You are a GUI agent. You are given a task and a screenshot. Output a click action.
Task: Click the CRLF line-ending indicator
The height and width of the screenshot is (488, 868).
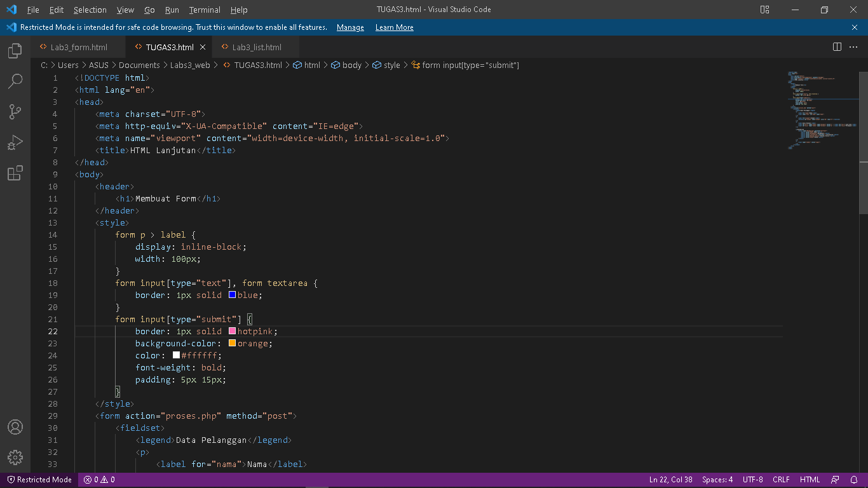point(781,480)
